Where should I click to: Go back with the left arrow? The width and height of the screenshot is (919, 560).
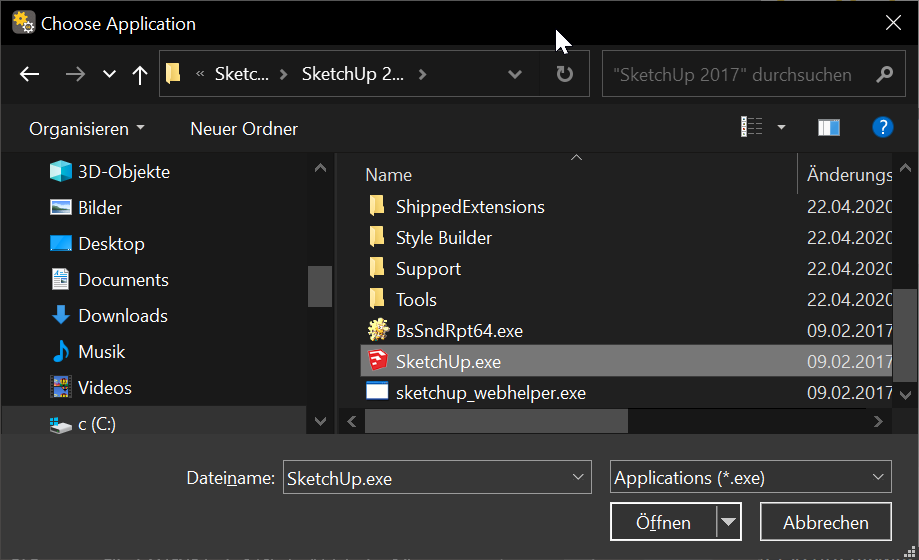click(29, 74)
